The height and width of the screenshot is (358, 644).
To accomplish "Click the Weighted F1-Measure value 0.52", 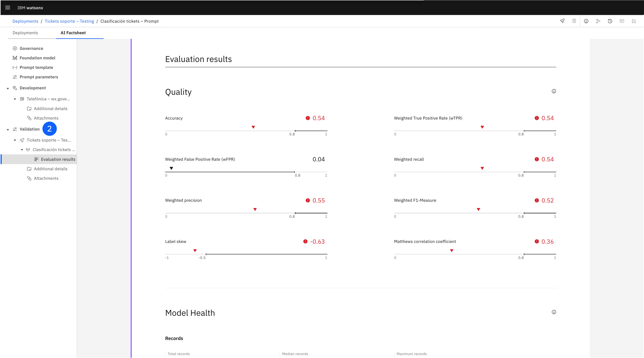I will 548,200.
